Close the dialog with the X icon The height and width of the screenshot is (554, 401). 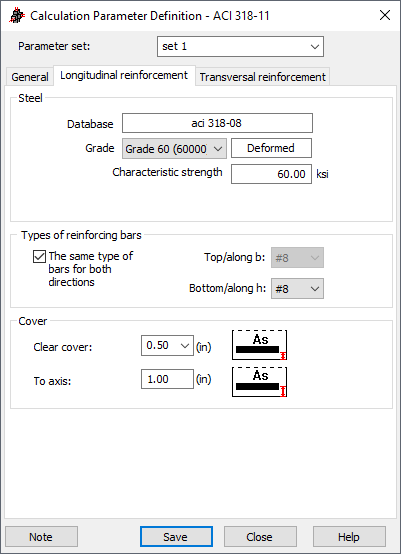pyautogui.click(x=385, y=15)
